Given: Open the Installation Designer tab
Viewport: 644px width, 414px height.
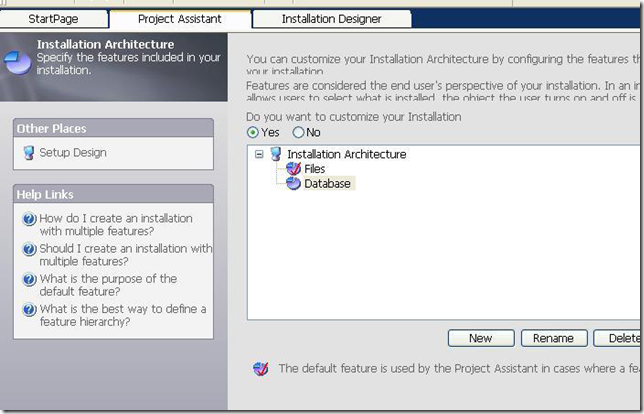Looking at the screenshot, I should click(x=331, y=19).
